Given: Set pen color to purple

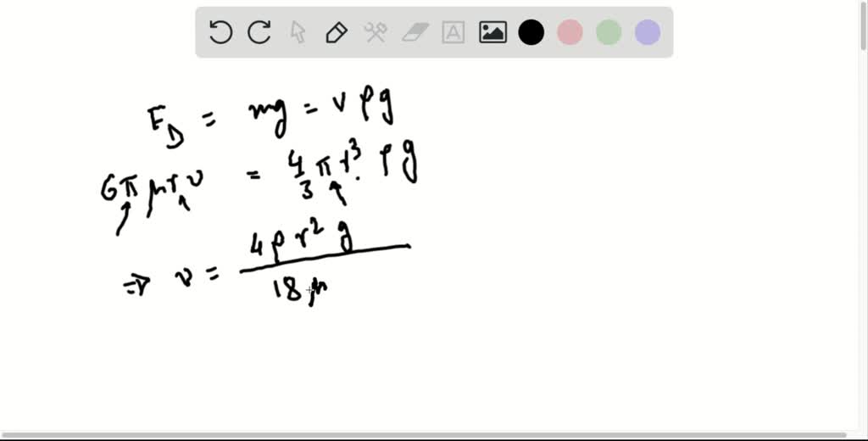Looking at the screenshot, I should [x=647, y=32].
